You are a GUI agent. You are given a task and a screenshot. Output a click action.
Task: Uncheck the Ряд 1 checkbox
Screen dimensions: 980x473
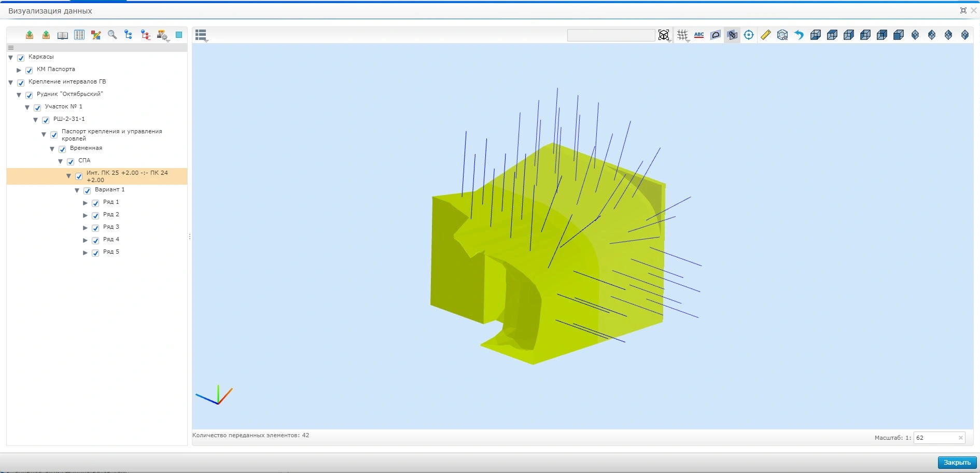pos(95,203)
